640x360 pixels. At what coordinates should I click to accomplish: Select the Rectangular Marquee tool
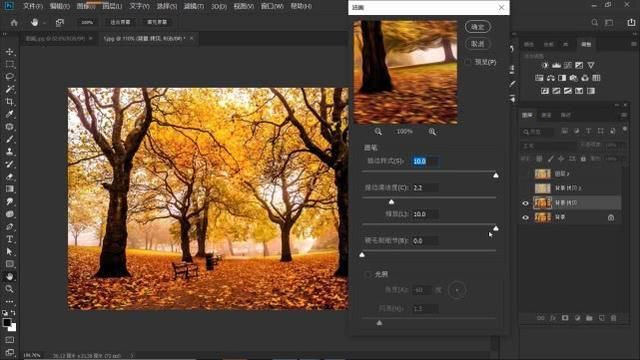[x=9, y=64]
